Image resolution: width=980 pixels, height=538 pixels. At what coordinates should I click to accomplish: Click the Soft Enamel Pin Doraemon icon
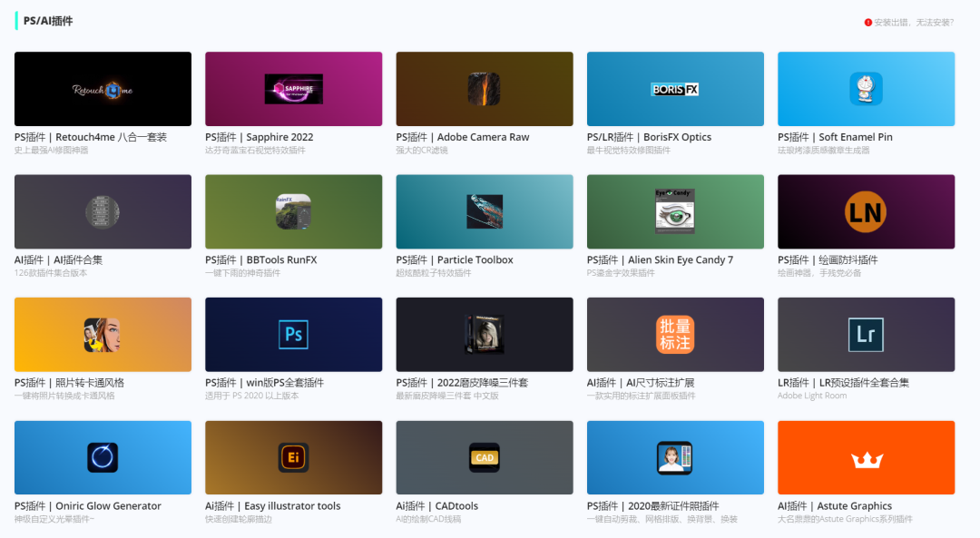point(866,89)
